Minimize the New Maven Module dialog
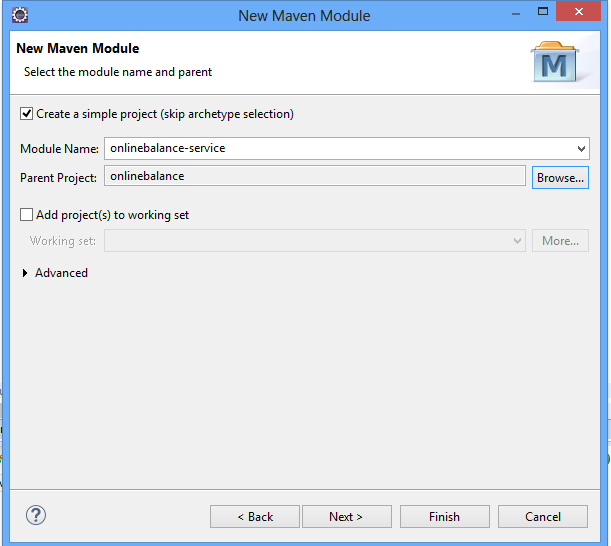This screenshot has height=546, width=611. coord(516,14)
